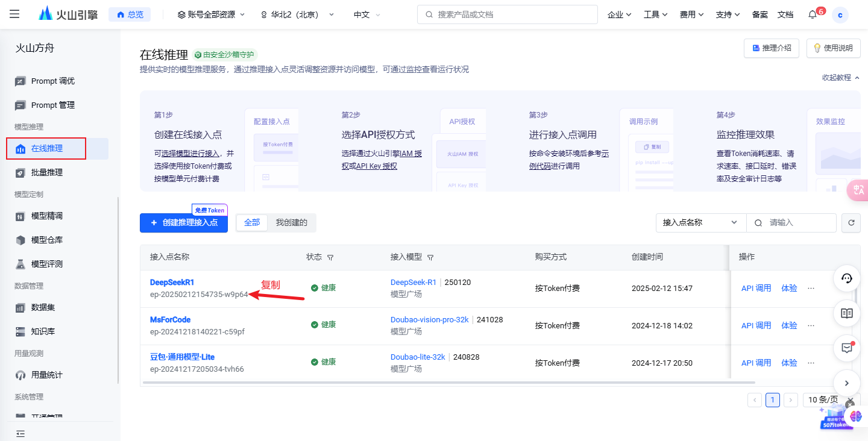Screen dimensions: 868x441
Task: Open the customer support headset icon
Action: pos(846,278)
